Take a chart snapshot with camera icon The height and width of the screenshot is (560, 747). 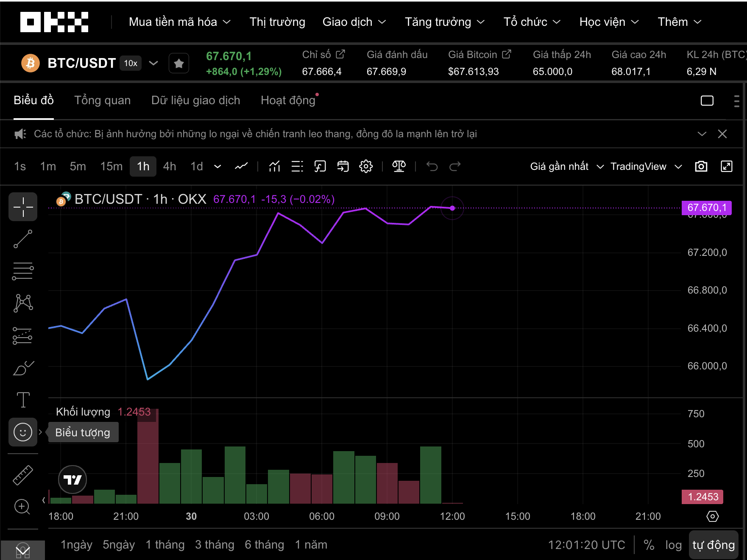coord(701,166)
